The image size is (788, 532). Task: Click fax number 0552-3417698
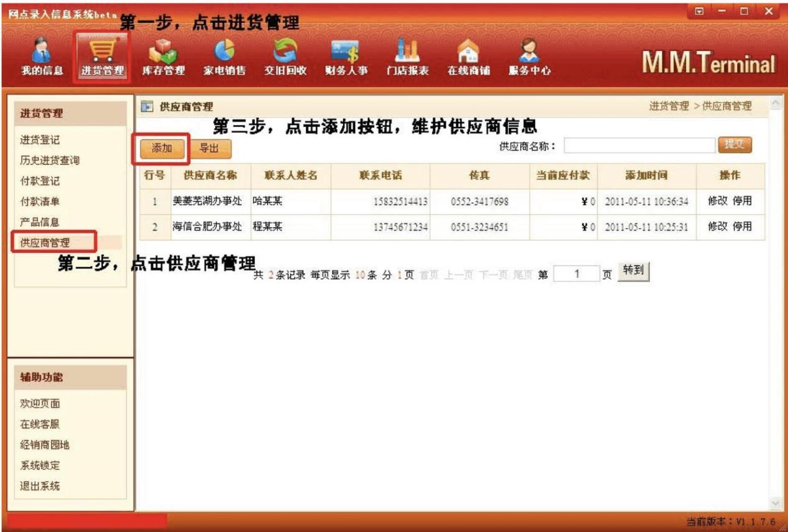480,201
